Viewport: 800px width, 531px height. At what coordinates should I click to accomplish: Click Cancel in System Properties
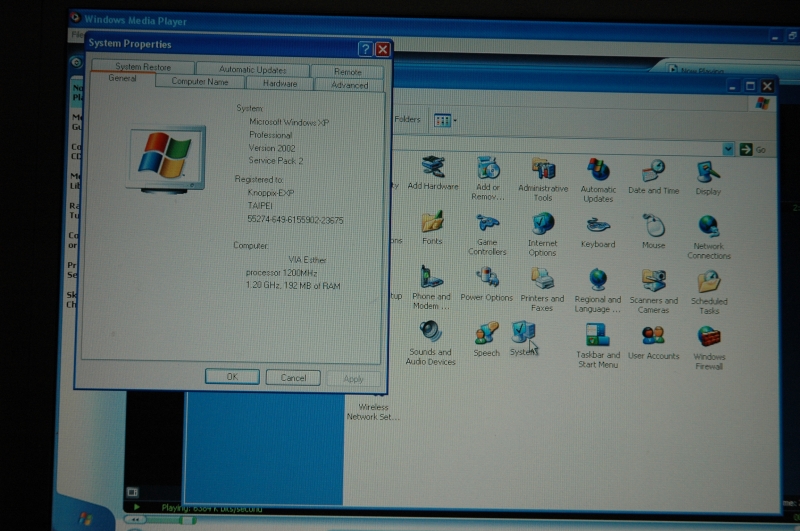[x=293, y=378]
